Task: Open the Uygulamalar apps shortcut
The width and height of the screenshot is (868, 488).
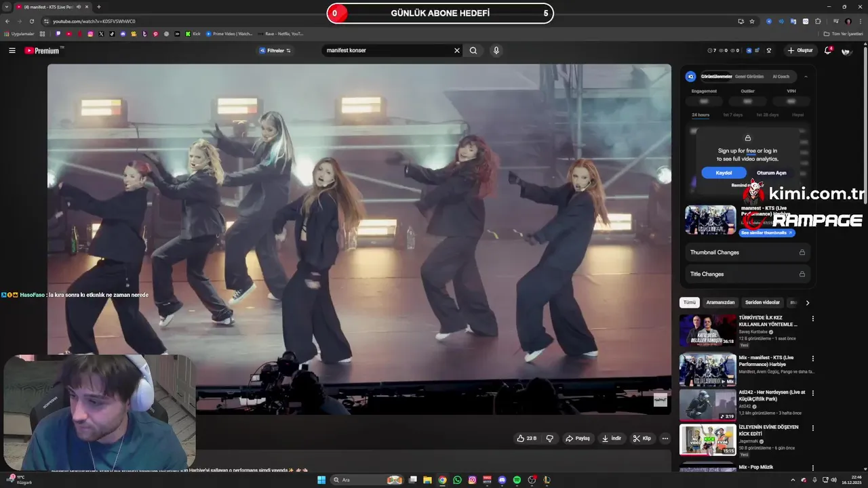Action: pos(19,33)
